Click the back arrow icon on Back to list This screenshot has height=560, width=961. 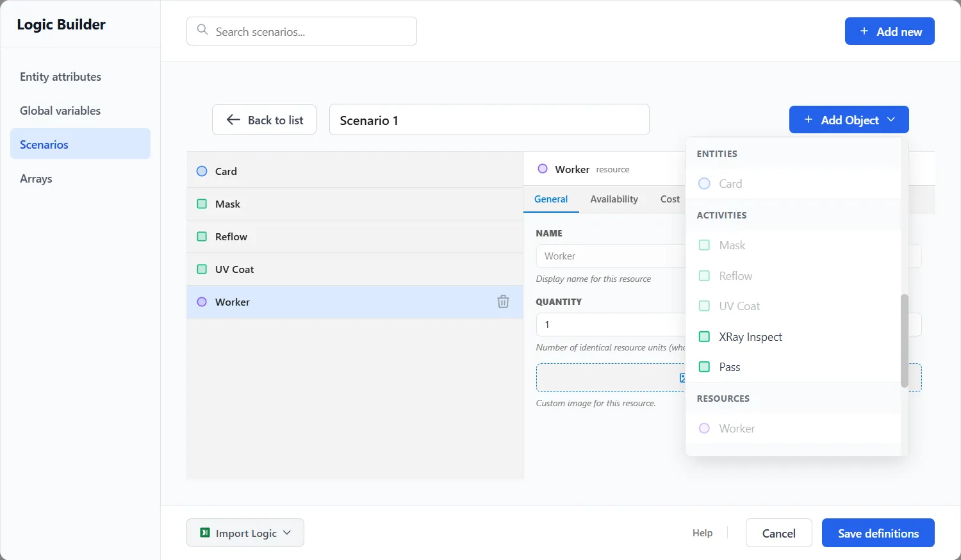click(233, 120)
